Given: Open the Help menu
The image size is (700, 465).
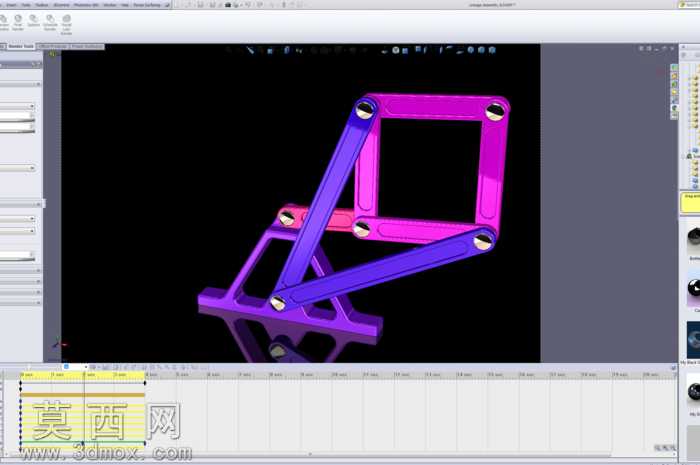Looking at the screenshot, I should tap(125, 5).
